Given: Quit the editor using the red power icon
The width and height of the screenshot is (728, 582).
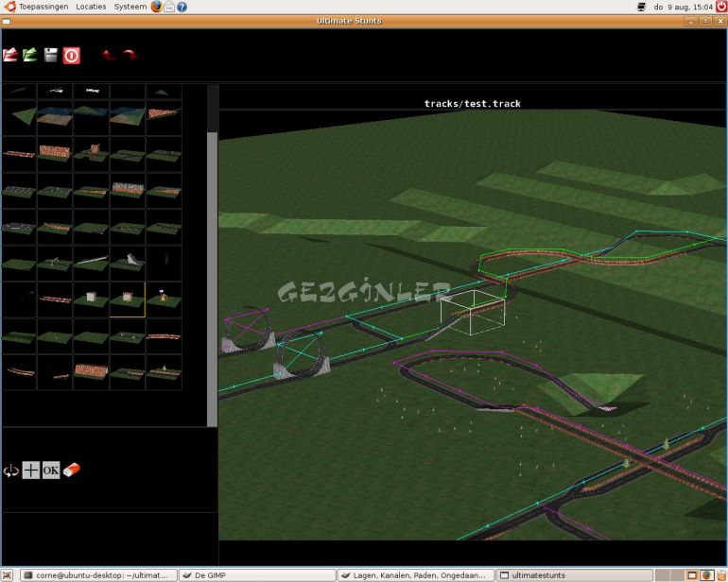Looking at the screenshot, I should coord(71,56).
